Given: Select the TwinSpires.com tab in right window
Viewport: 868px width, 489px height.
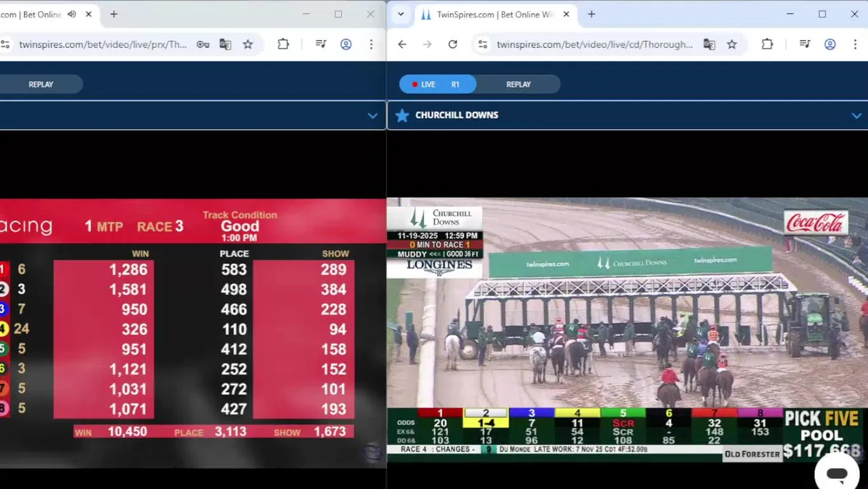Looking at the screenshot, I should [495, 14].
